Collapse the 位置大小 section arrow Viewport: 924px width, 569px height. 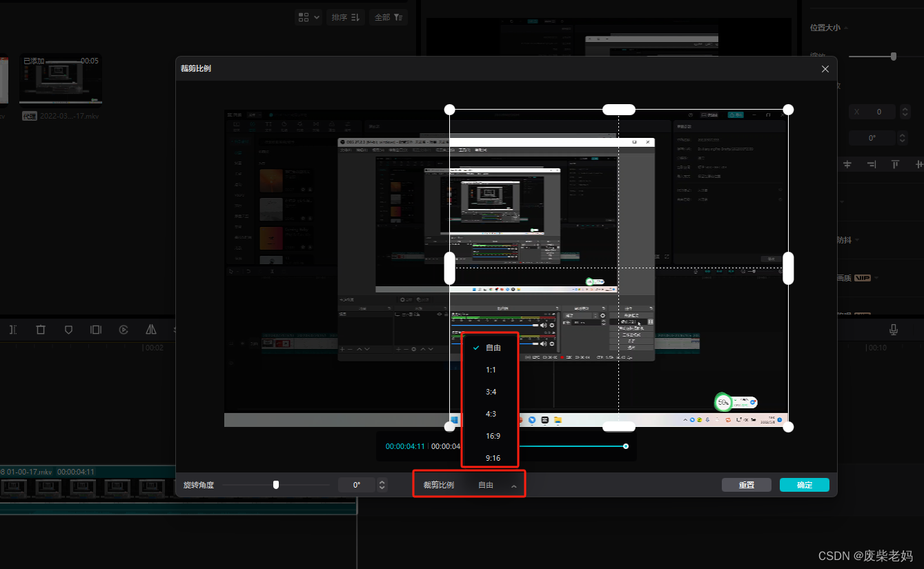846,28
